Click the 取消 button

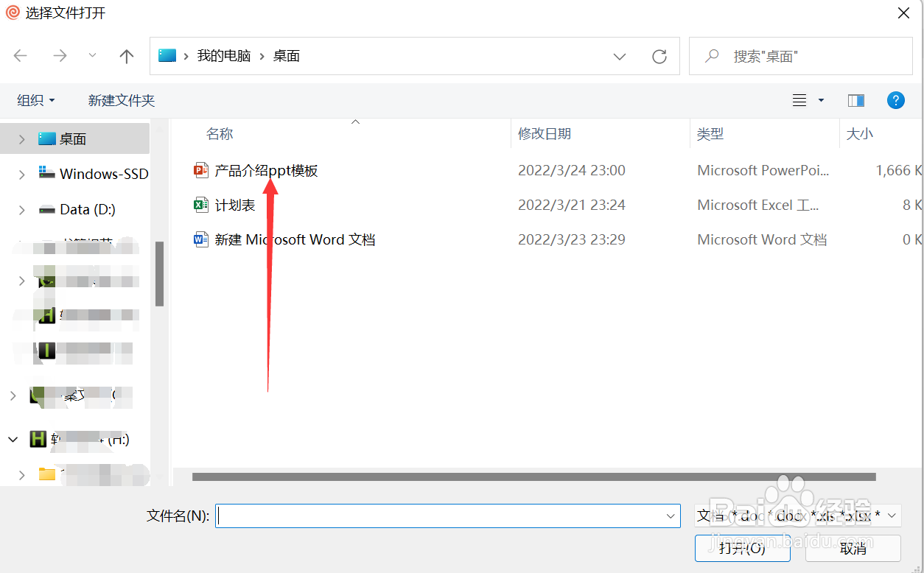(x=854, y=548)
